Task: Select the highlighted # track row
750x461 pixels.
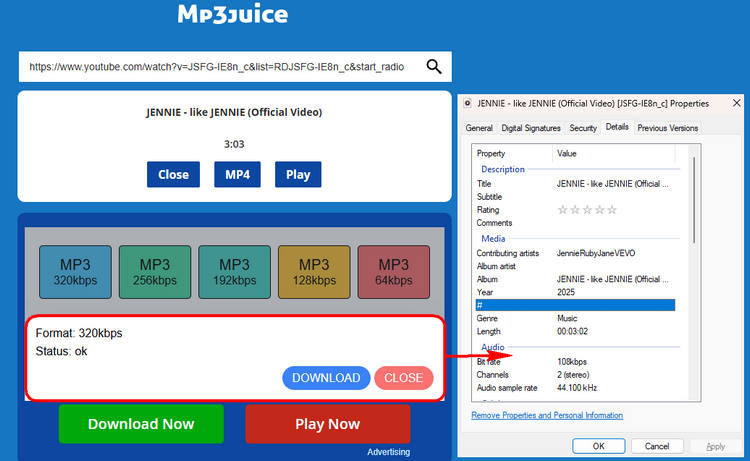Action: pyautogui.click(x=575, y=305)
